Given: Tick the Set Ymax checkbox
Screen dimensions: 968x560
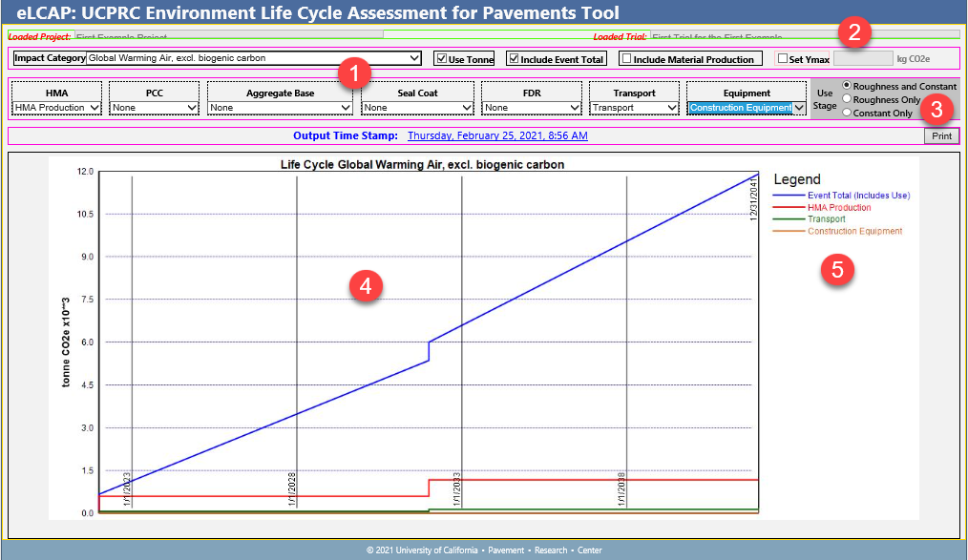Looking at the screenshot, I should click(x=783, y=59).
